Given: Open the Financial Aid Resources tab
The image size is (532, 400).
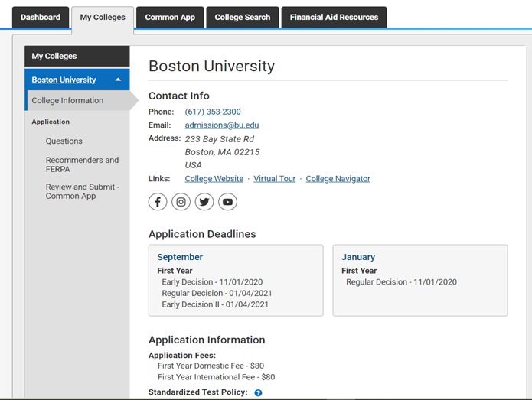Looking at the screenshot, I should pos(334,18).
